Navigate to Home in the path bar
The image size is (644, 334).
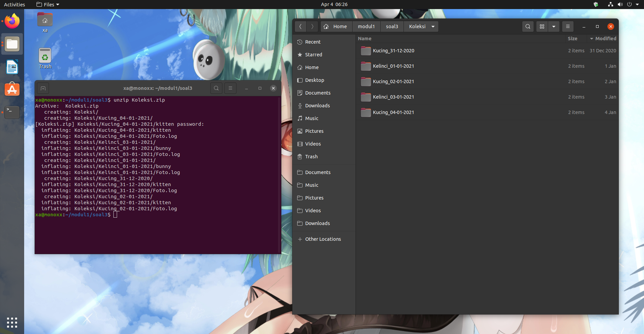336,26
